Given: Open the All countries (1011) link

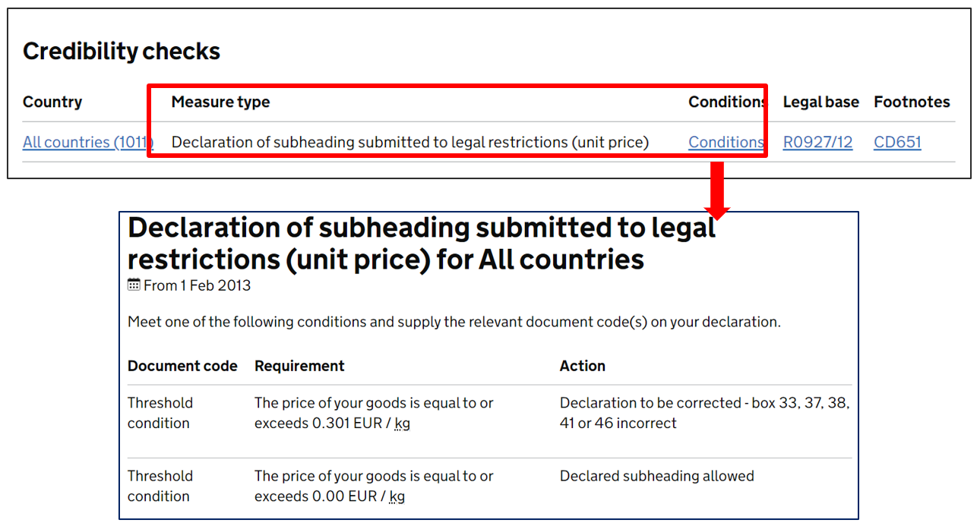Looking at the screenshot, I should click(x=88, y=142).
